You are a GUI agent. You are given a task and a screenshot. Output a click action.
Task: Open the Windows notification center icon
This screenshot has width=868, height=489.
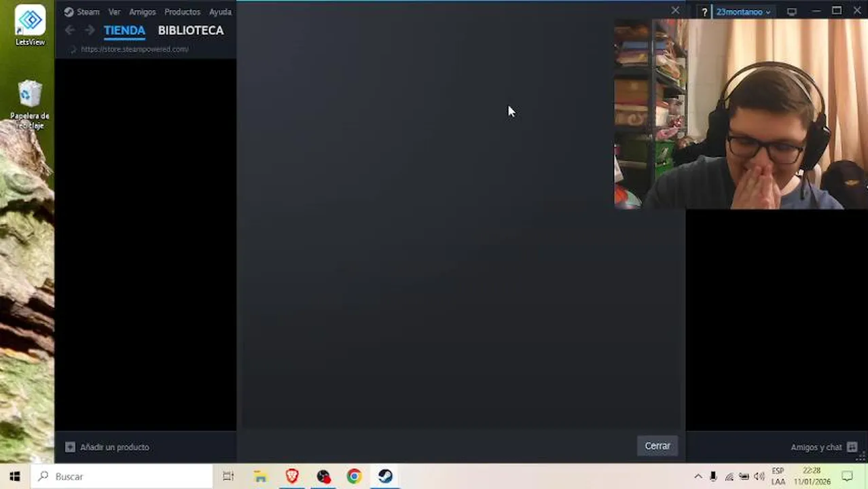pyautogui.click(x=848, y=476)
